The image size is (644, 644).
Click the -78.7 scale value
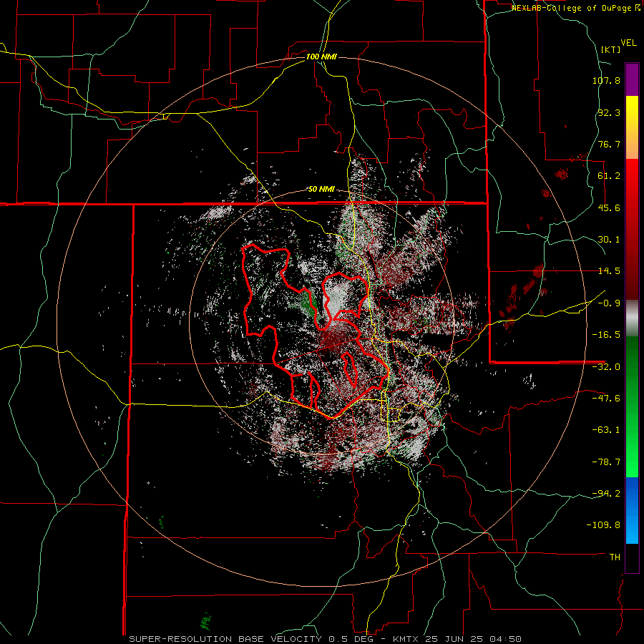pyautogui.click(x=606, y=462)
